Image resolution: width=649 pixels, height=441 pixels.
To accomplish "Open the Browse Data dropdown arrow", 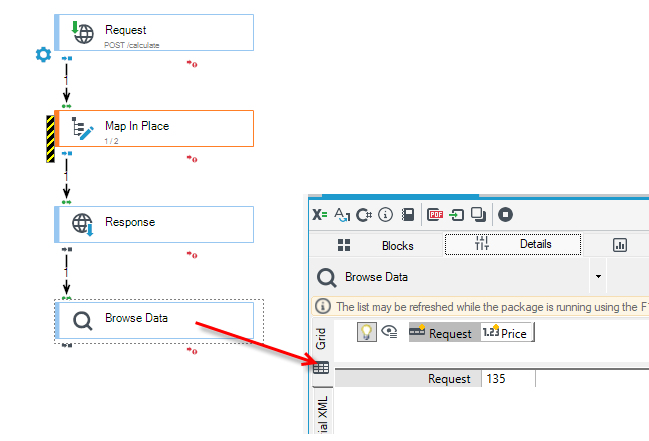I will click(598, 276).
